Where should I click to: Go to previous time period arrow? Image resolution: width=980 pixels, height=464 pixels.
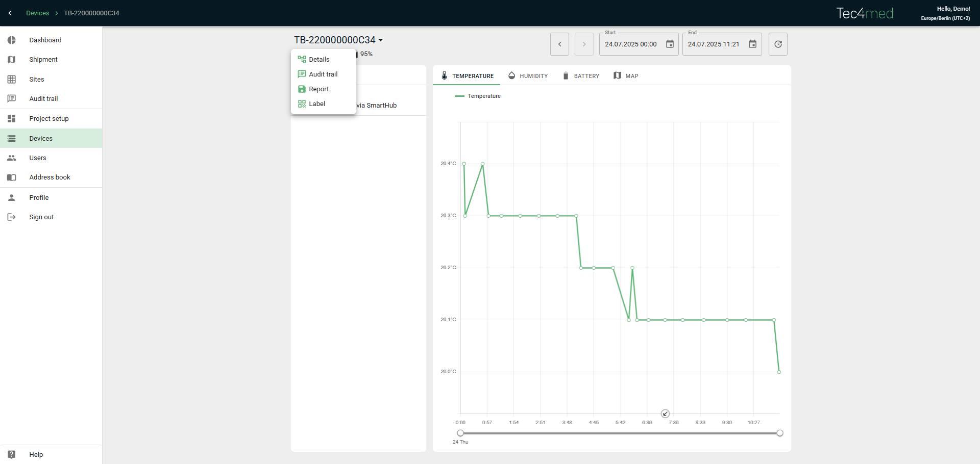pyautogui.click(x=559, y=44)
